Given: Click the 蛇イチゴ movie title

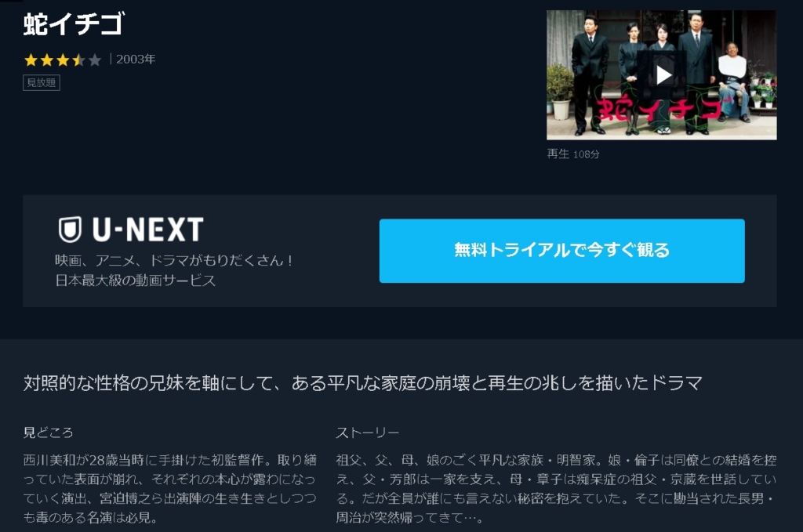Looking at the screenshot, I should 74,24.
